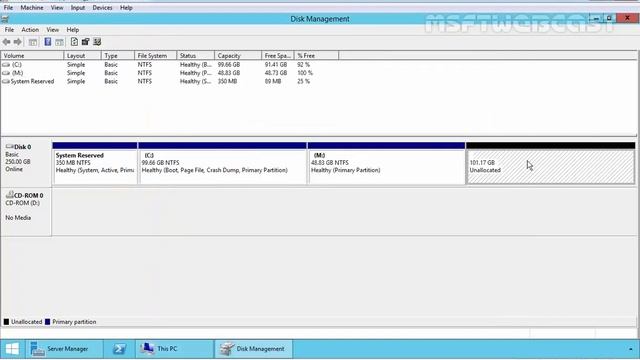640x360 pixels.
Task: Click the drive icon beside (M:) row
Action: 6,73
